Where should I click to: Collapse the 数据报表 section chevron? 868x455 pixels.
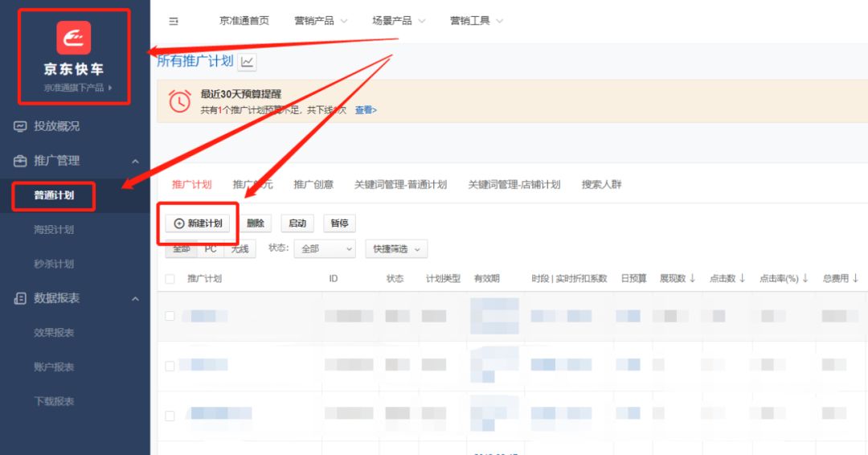point(135,299)
